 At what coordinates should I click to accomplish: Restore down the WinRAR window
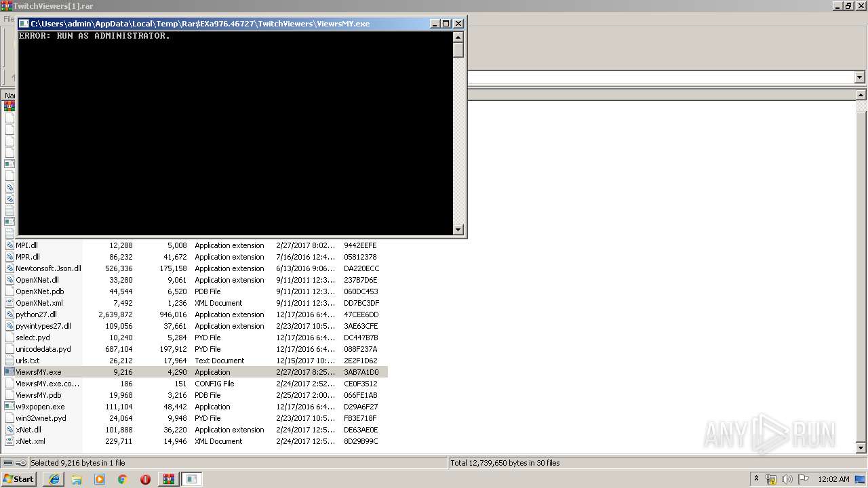point(848,5)
